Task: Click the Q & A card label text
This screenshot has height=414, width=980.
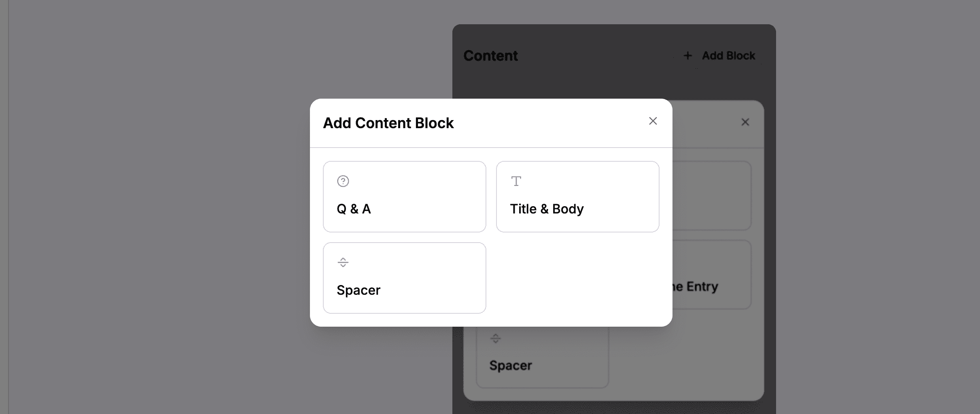Action: pyautogui.click(x=353, y=209)
